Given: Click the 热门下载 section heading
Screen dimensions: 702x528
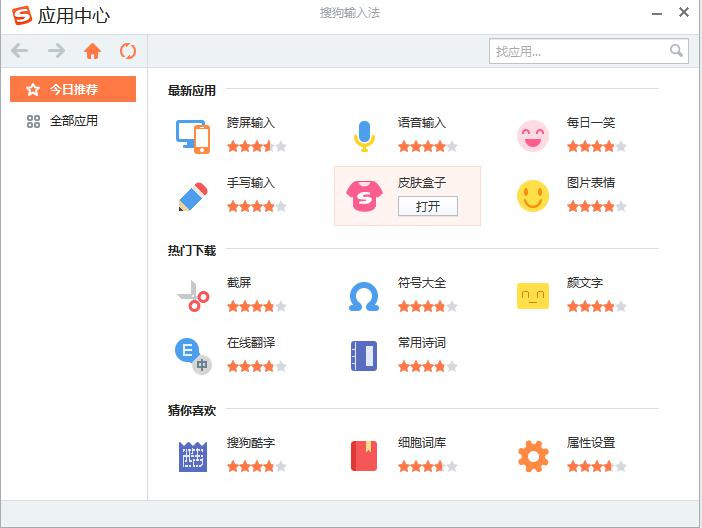Looking at the screenshot, I should coord(192,250).
